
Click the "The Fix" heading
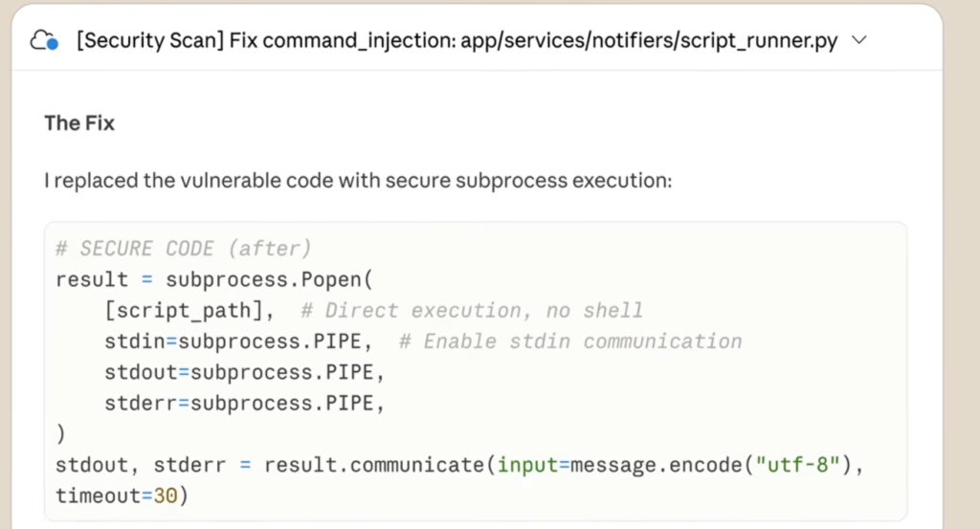pyautogui.click(x=79, y=123)
